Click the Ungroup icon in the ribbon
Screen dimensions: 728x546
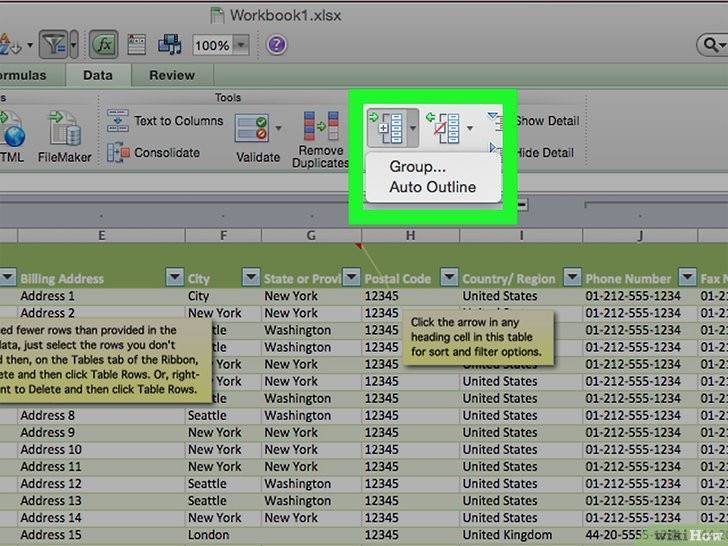pos(441,128)
